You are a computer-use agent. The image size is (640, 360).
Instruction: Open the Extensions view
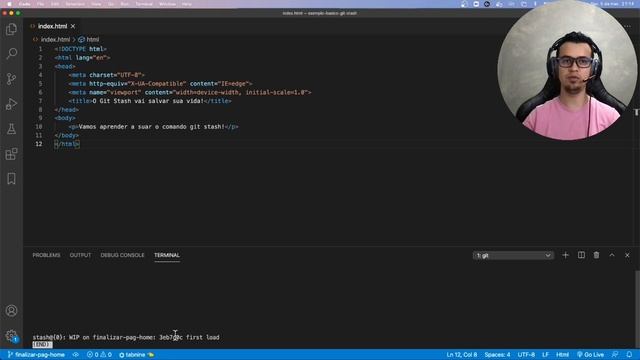11,154
